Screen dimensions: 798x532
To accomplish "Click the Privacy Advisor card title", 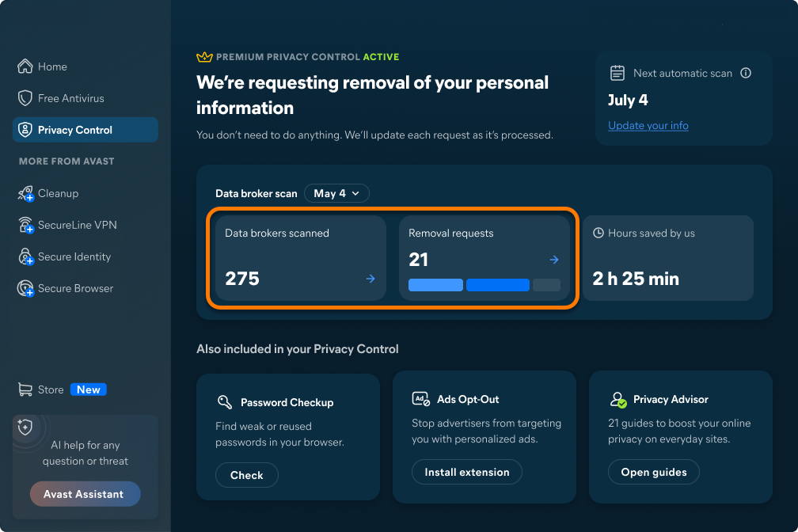I will [x=671, y=399].
